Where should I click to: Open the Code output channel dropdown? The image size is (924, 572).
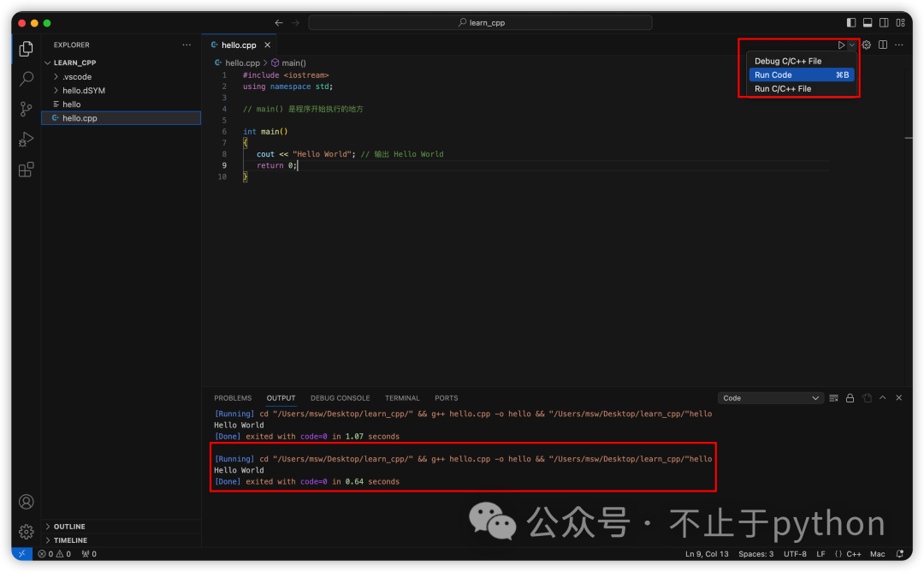tap(771, 398)
